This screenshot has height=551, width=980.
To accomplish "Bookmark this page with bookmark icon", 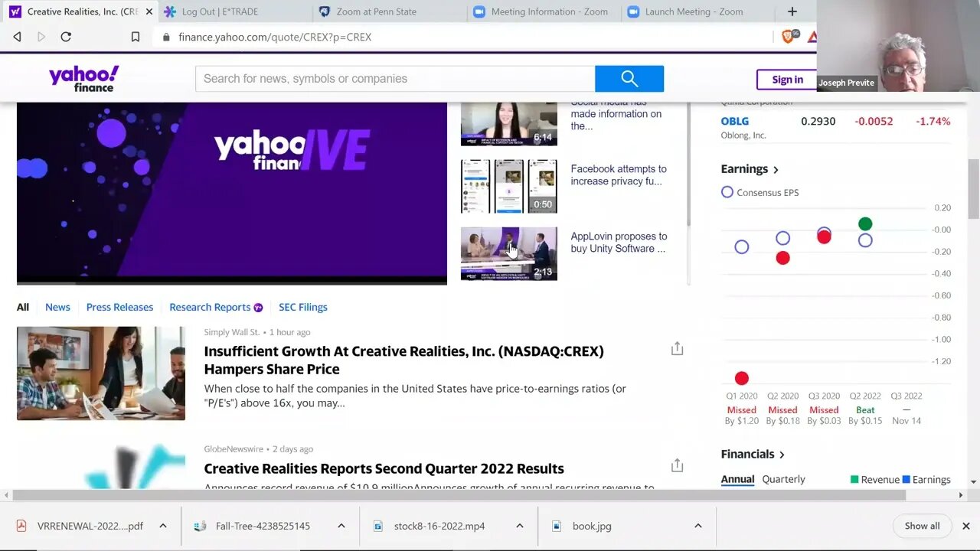I will 136,37.
